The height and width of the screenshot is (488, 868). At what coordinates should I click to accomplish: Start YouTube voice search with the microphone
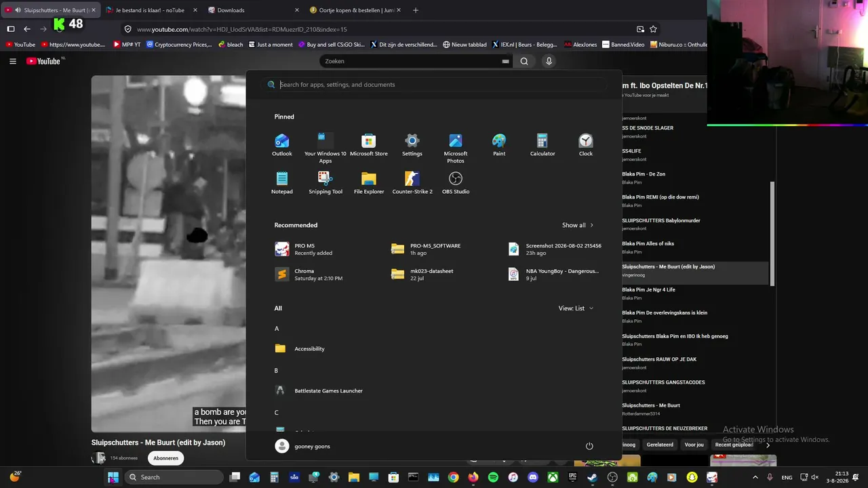point(549,61)
